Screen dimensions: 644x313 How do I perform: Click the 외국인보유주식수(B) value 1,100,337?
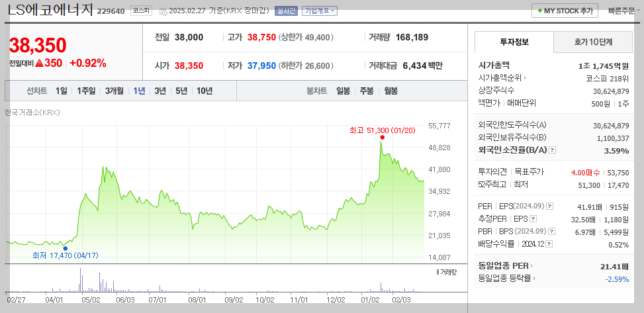point(613,138)
